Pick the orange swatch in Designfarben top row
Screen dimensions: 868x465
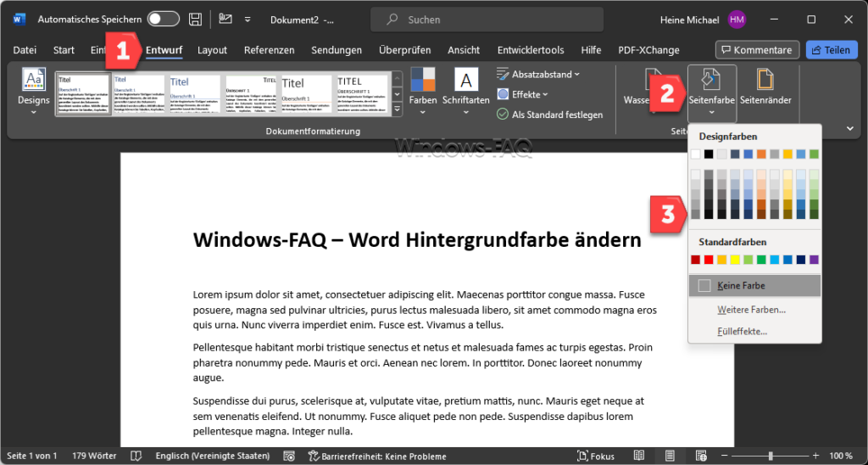click(761, 154)
